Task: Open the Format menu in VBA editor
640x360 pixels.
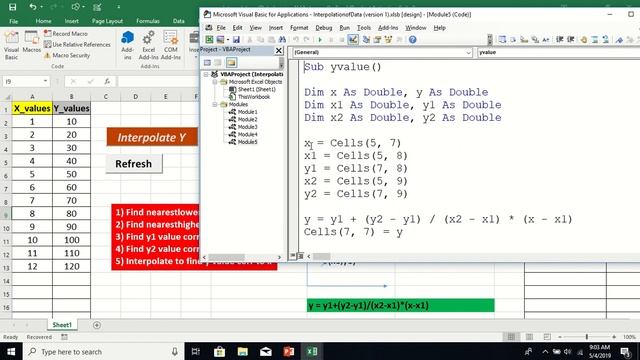Action: click(x=299, y=28)
